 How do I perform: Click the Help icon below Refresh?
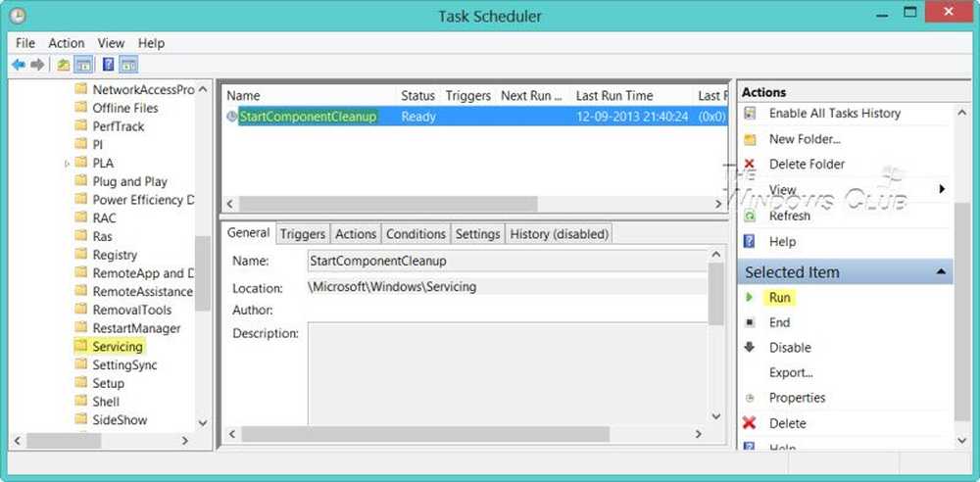(750, 241)
